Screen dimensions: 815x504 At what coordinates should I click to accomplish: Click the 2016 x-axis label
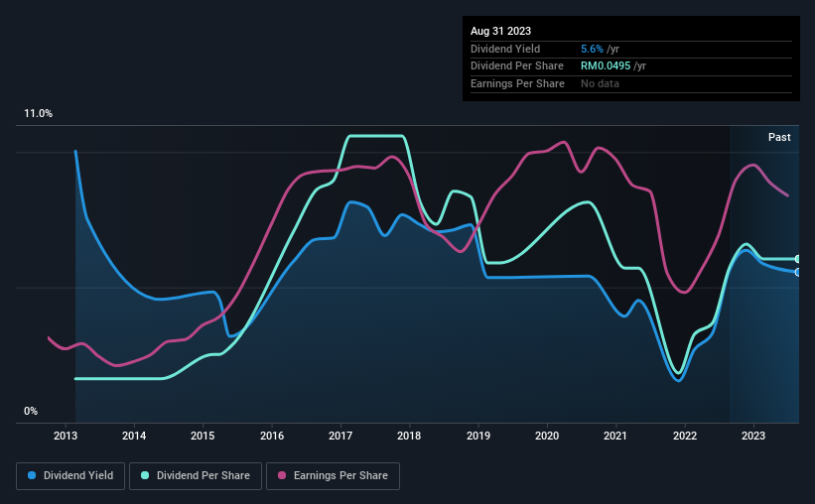pyautogui.click(x=272, y=436)
